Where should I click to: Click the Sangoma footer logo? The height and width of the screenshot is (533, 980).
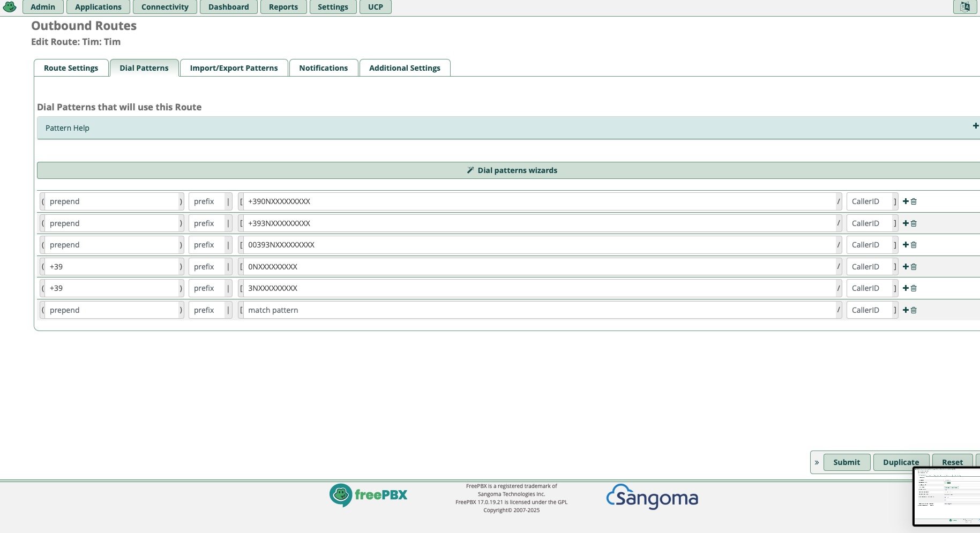tap(652, 497)
